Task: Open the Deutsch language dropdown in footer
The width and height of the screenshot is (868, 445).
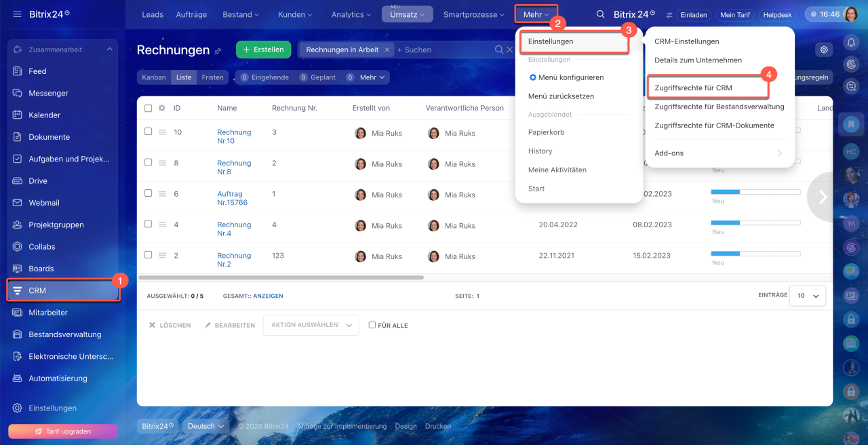Action: click(x=206, y=426)
